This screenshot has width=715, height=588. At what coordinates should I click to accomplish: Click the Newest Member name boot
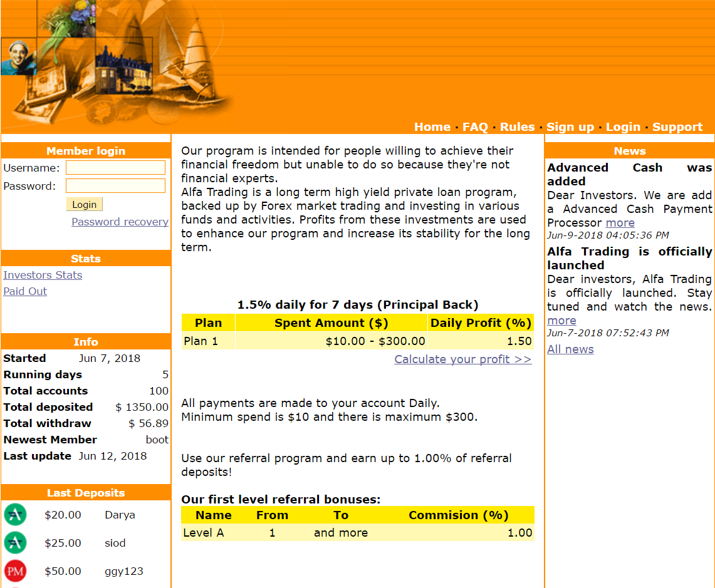[x=157, y=440]
